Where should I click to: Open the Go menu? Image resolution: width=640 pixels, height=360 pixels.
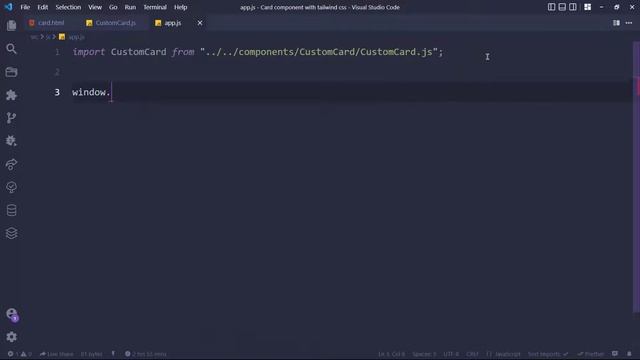(x=113, y=7)
